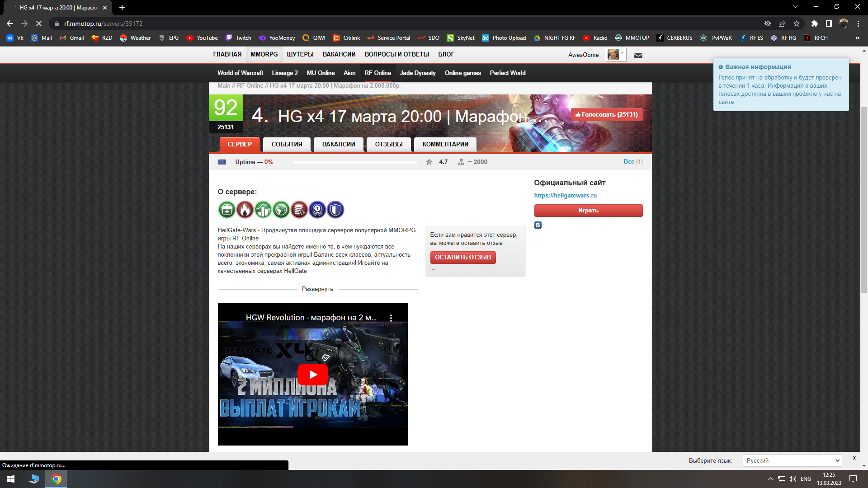Image resolution: width=868 pixels, height=488 pixels.
Task: Open the Gmail bookmark
Action: [x=71, y=38]
